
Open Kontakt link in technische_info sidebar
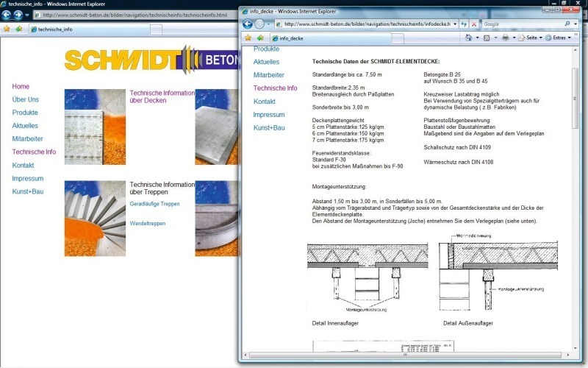[23, 165]
